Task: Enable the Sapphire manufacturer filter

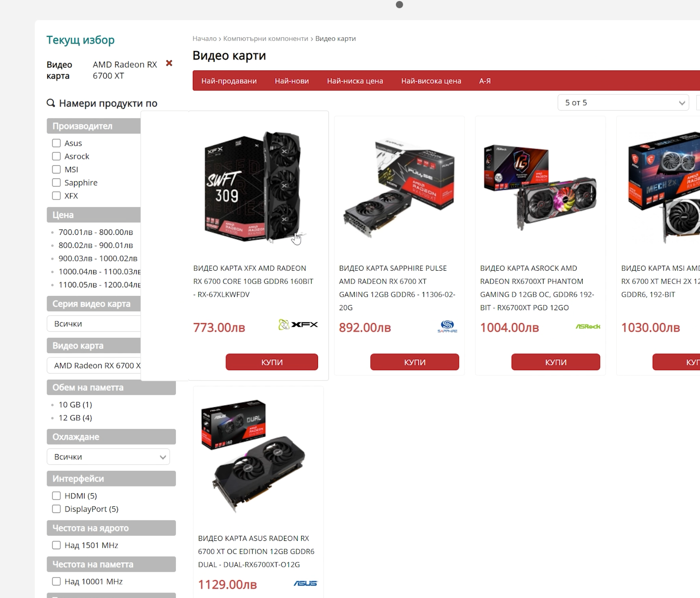Action: click(x=56, y=183)
